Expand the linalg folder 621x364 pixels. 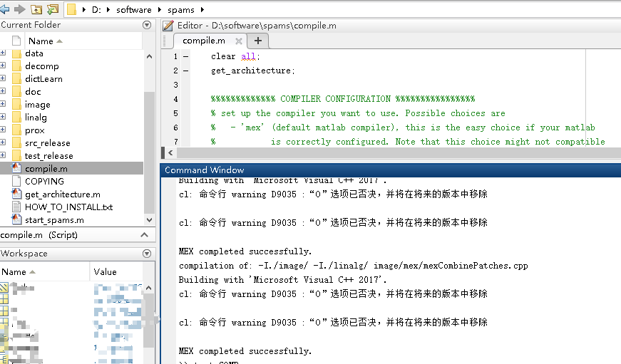[3, 117]
